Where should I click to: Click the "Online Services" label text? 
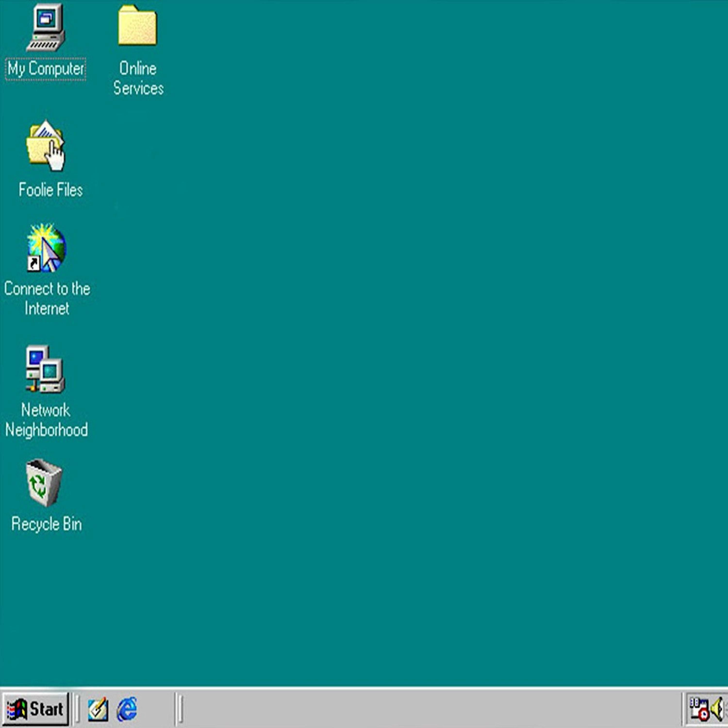pos(138,78)
